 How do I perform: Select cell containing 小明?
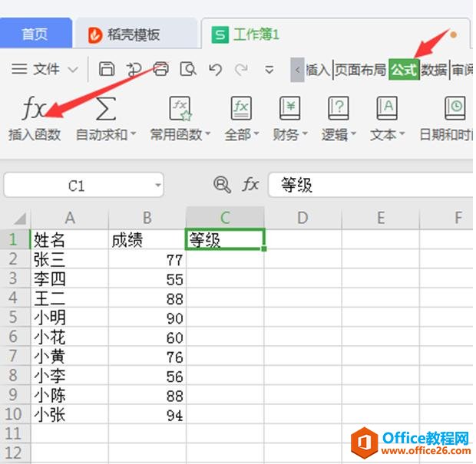pyautogui.click(x=70, y=318)
